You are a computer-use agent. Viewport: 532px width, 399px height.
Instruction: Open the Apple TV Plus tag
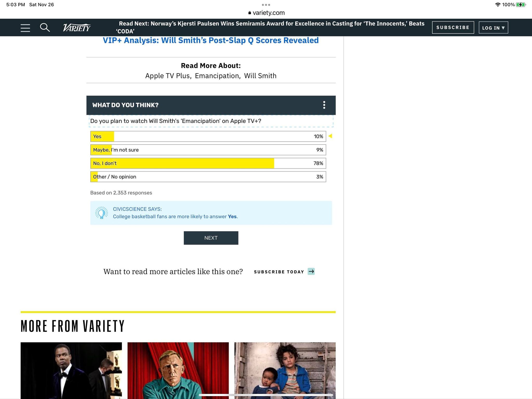(x=168, y=76)
